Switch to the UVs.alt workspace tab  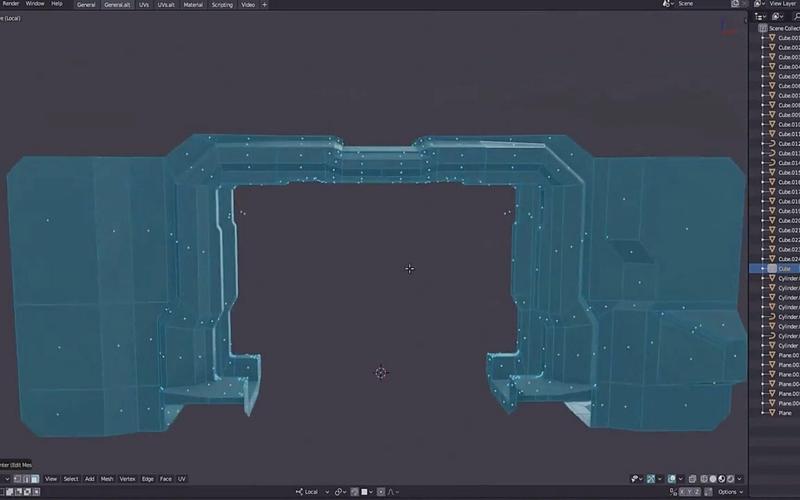(x=166, y=5)
